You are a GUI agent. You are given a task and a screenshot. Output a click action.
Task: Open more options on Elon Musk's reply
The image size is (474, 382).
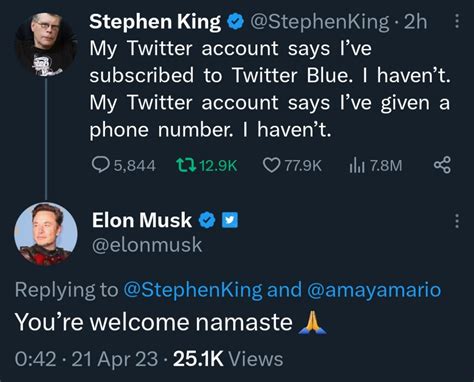pos(457,221)
